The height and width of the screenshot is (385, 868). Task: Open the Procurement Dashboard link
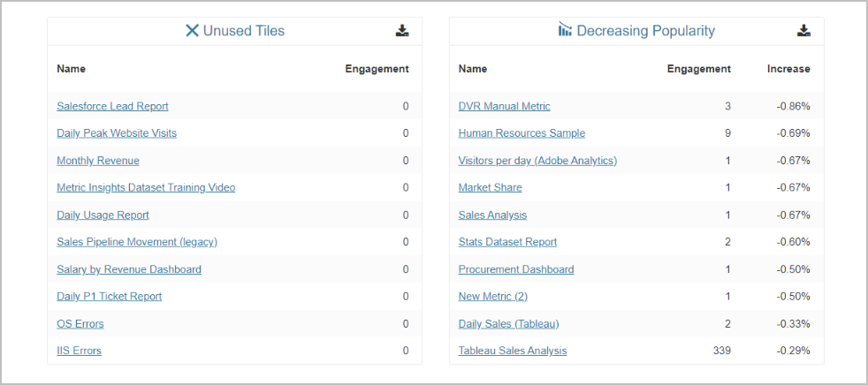516,269
